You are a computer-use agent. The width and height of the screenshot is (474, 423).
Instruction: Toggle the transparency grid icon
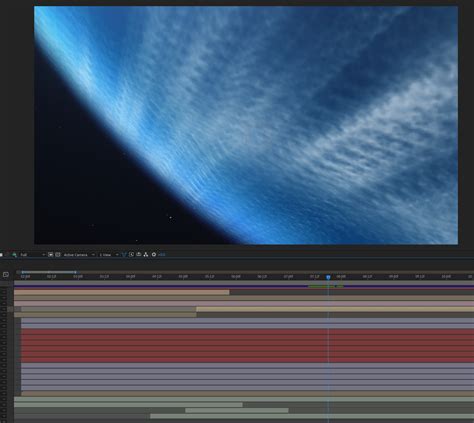coord(58,255)
